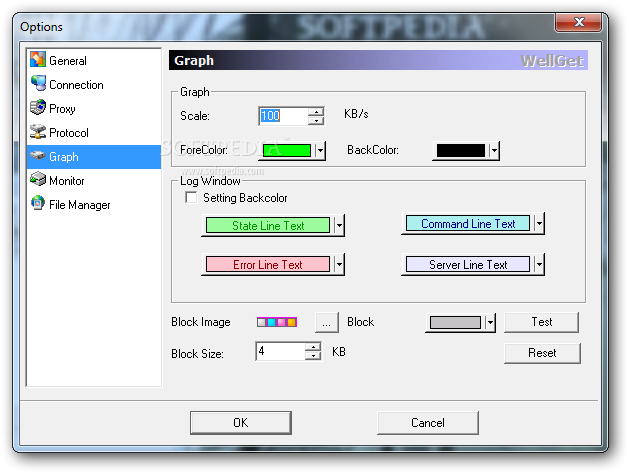
Task: Click the Block Image preview thumbnail
Action: [277, 322]
